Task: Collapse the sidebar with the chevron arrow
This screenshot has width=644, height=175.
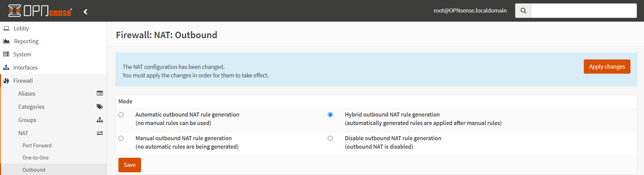Action: pos(86,12)
